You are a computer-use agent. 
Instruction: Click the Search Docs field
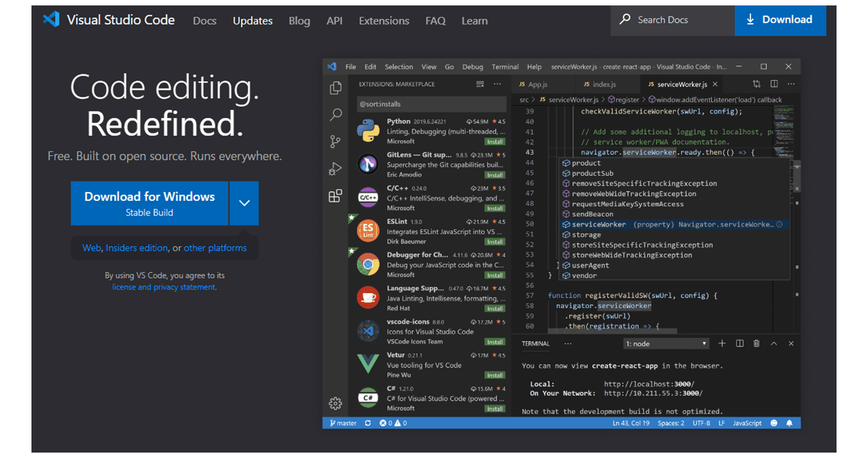pyautogui.click(x=673, y=20)
